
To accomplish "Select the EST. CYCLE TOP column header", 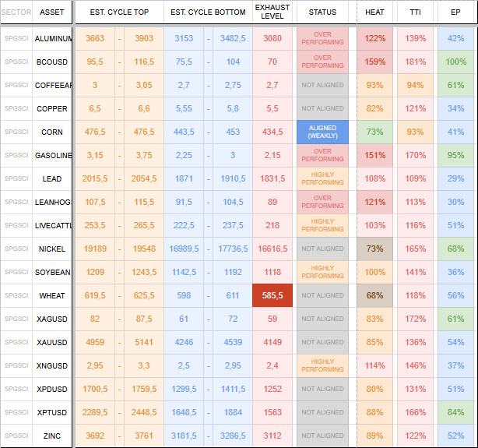I will 119,12.
